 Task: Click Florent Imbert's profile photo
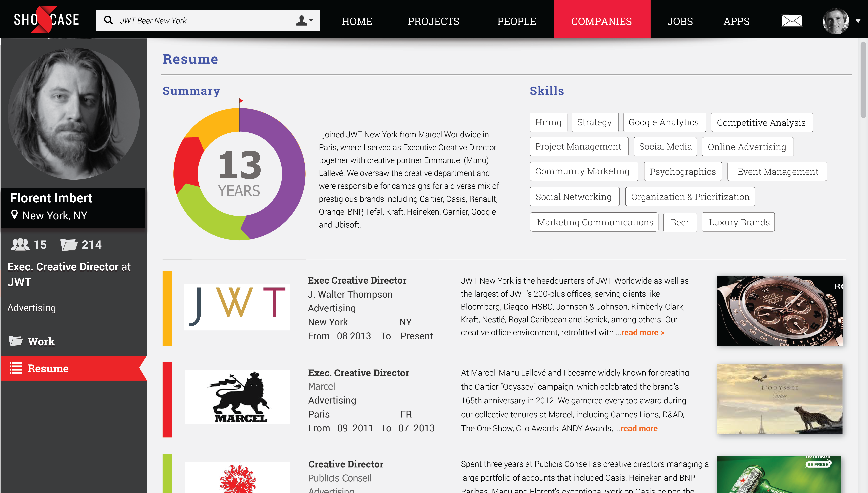(x=74, y=113)
